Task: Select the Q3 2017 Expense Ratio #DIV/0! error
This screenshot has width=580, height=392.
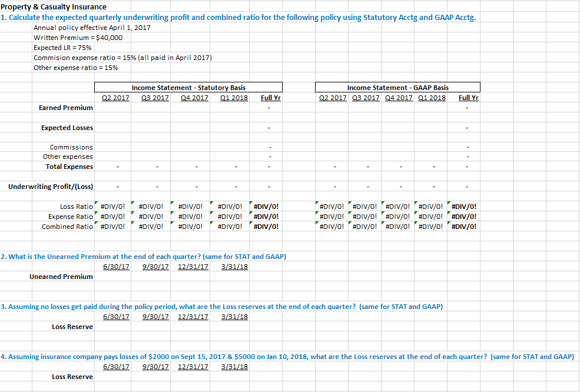Action: coord(153,216)
